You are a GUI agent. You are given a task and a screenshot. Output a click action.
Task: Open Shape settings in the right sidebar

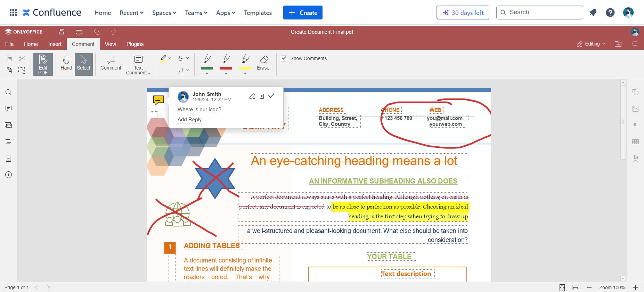click(x=635, y=92)
